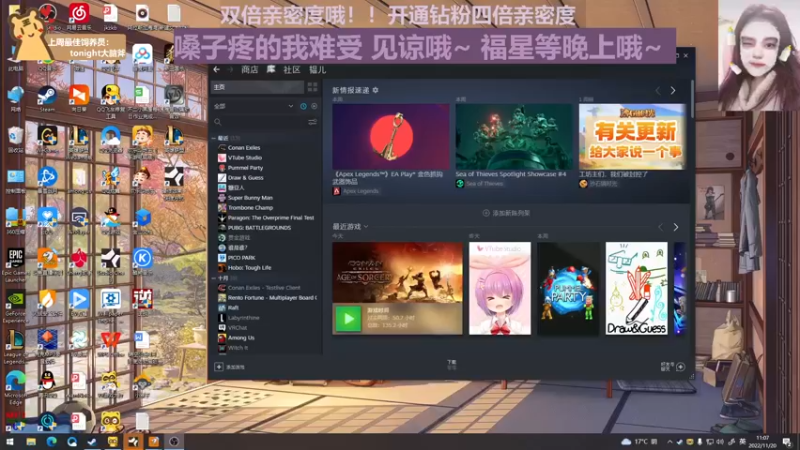
Task: Open the Apex Legends news thumbnail
Action: (391, 137)
